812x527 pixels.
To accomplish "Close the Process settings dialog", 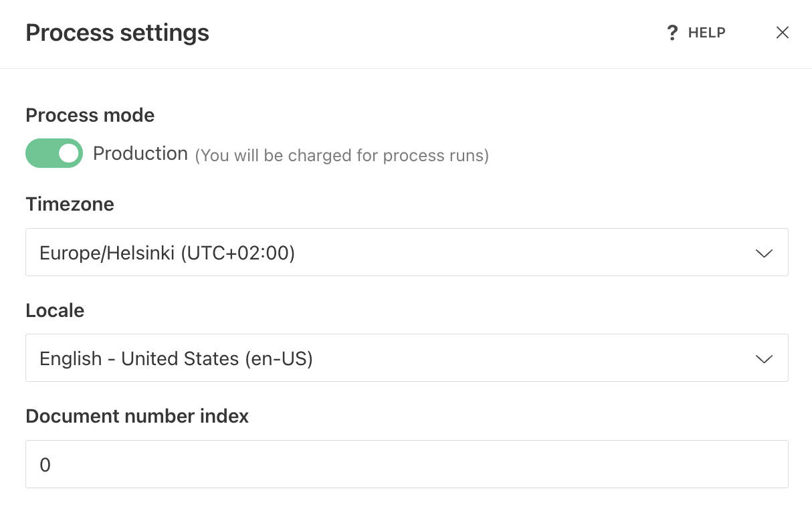I will point(782,32).
